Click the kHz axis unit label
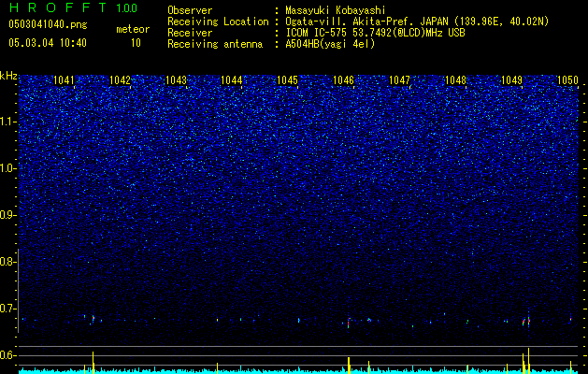The image size is (588, 374). [8, 76]
